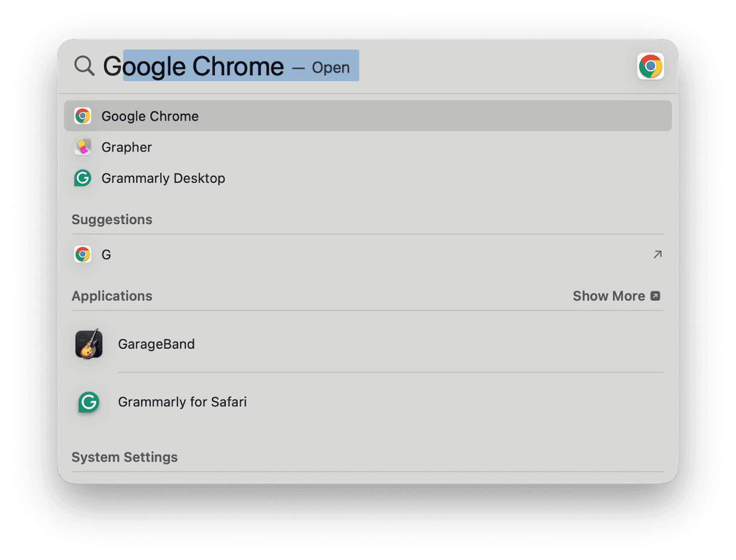Click the Suggestions section header
Screen dimensions: 736x560
click(x=111, y=219)
